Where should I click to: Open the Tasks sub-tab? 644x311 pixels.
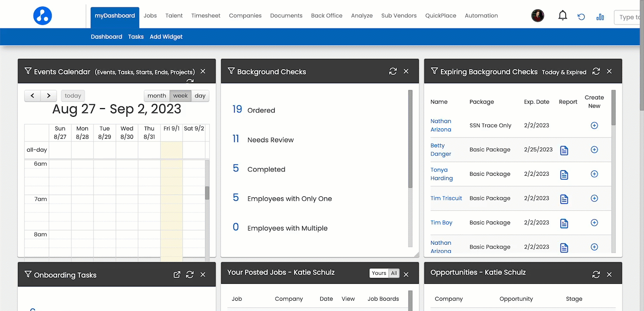pyautogui.click(x=136, y=37)
